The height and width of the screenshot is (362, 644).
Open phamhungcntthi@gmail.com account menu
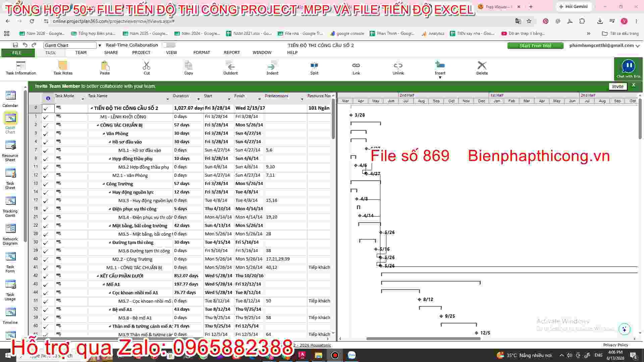(604, 46)
